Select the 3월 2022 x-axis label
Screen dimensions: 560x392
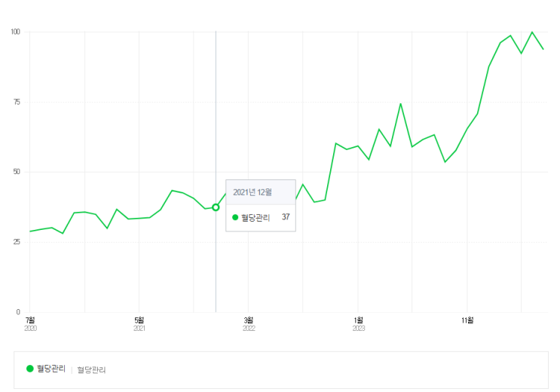tap(249, 323)
